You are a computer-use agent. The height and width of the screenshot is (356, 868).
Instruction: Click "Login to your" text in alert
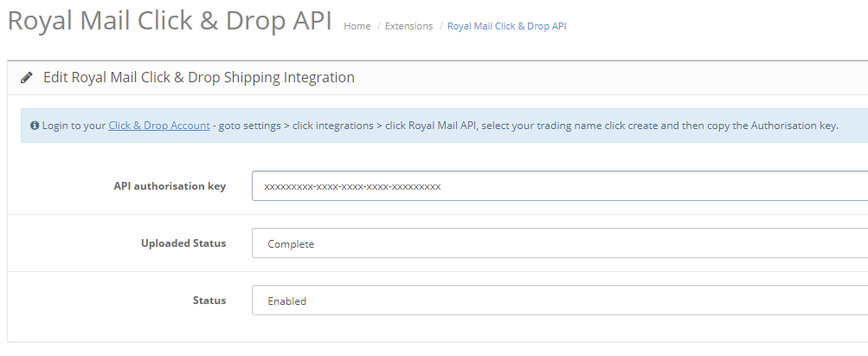coord(74,126)
